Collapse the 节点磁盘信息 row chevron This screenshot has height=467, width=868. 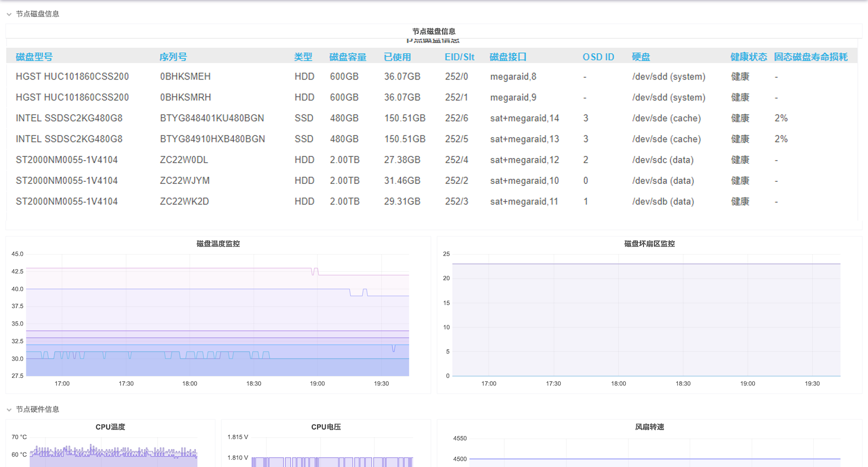tap(9, 14)
